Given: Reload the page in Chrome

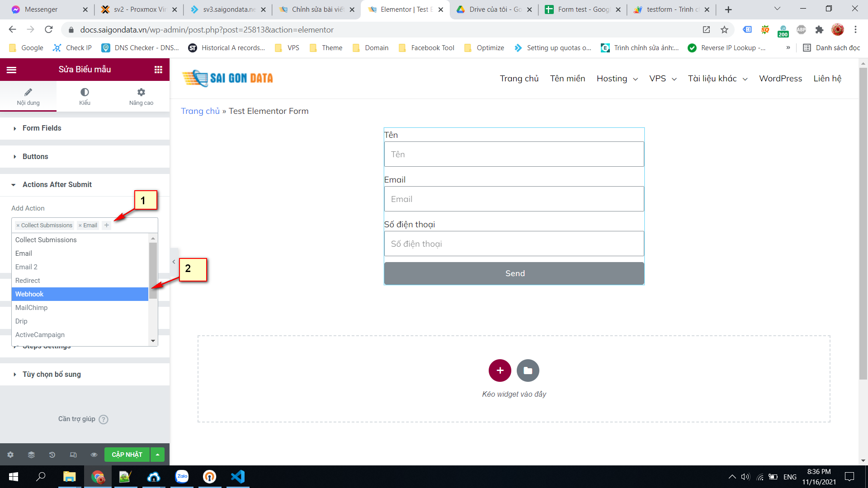Looking at the screenshot, I should click(49, 30).
